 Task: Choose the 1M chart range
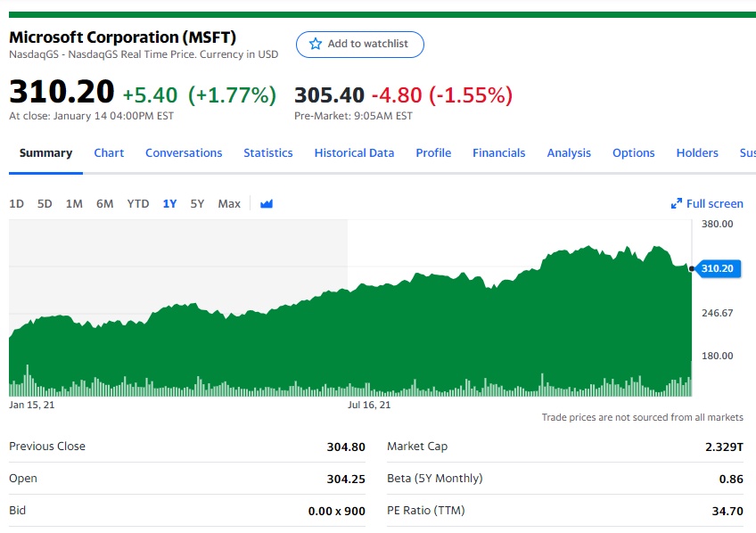74,204
